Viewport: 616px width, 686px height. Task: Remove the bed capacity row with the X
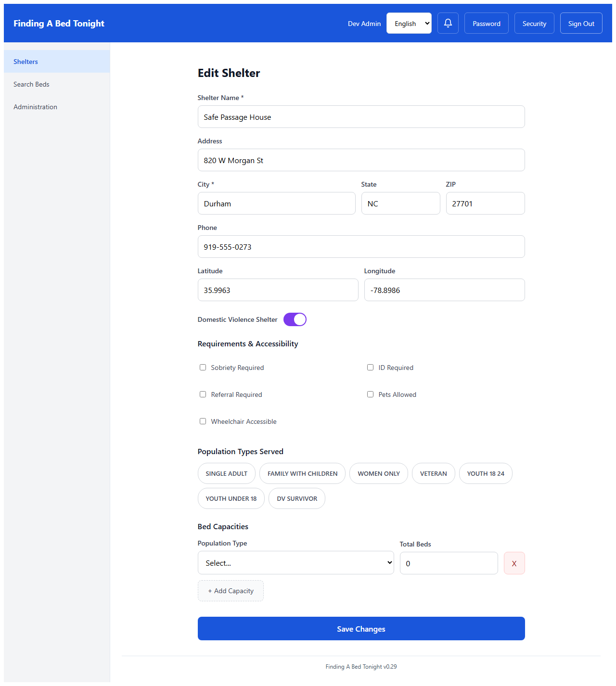point(514,563)
